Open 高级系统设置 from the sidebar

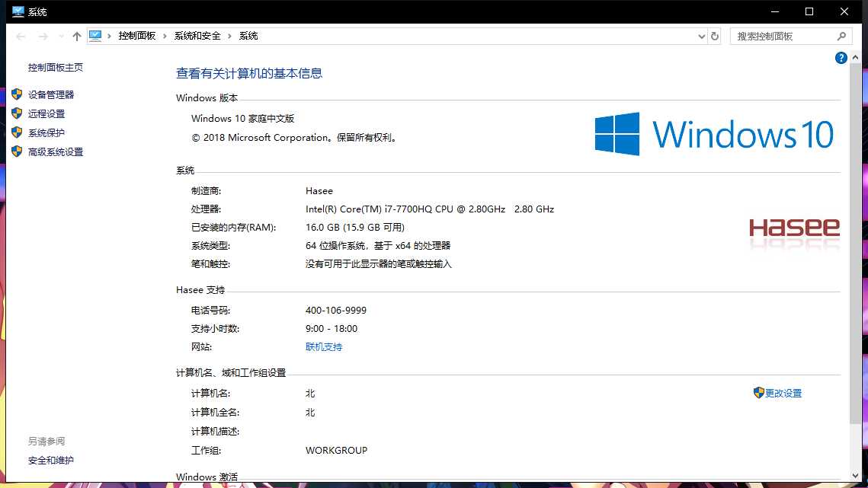pos(56,152)
